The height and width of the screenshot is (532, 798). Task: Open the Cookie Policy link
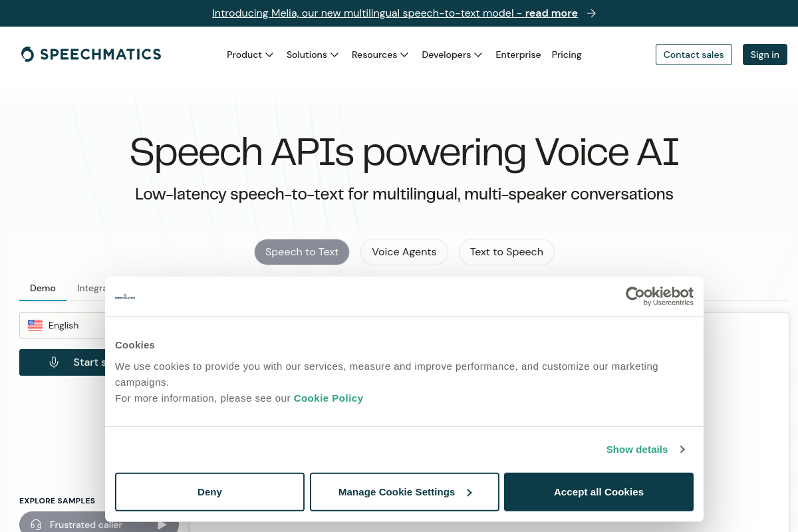329,398
